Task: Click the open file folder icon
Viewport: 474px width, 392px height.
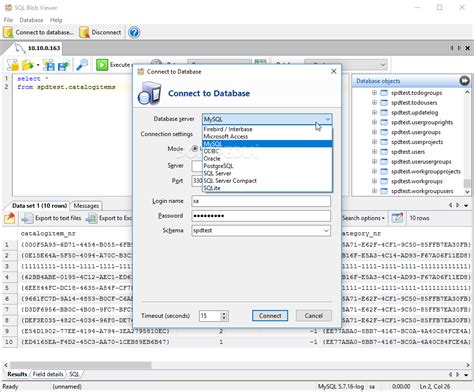Action: tap(27, 65)
